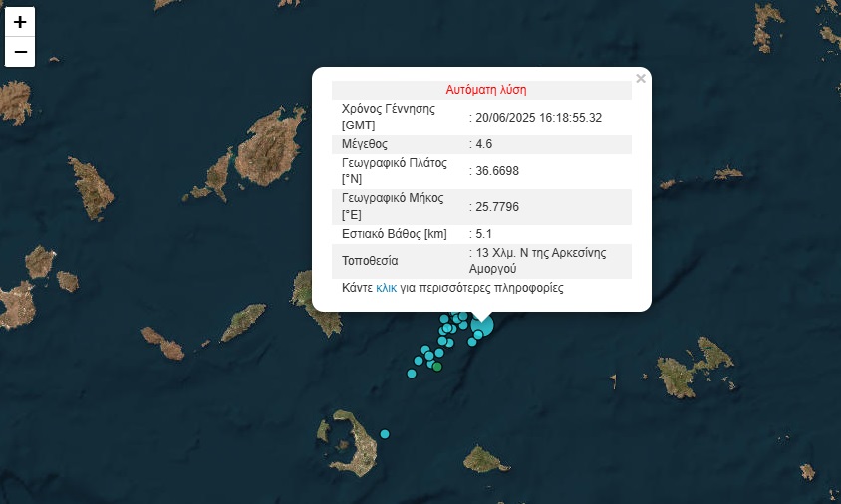Click the zoom out minus button
This screenshot has height=504, width=841.
(20, 52)
